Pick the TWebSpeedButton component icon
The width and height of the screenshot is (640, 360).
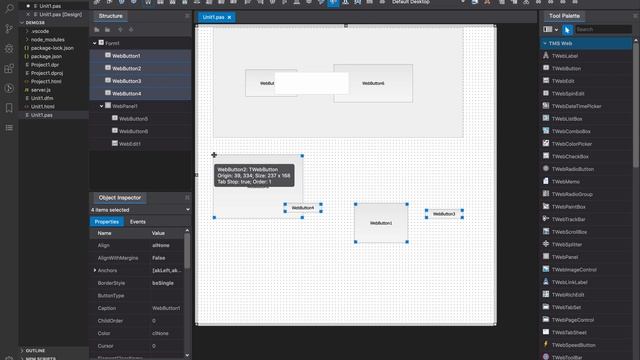point(546,344)
